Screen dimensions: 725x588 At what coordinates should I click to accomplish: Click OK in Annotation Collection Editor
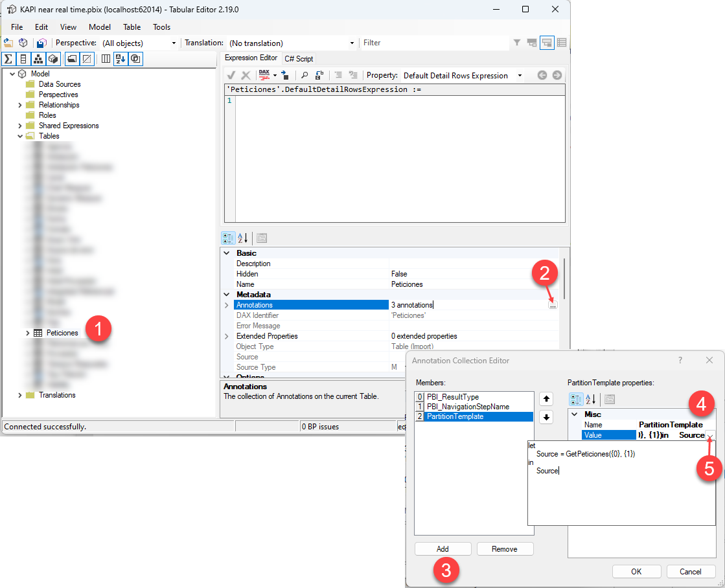pos(636,571)
